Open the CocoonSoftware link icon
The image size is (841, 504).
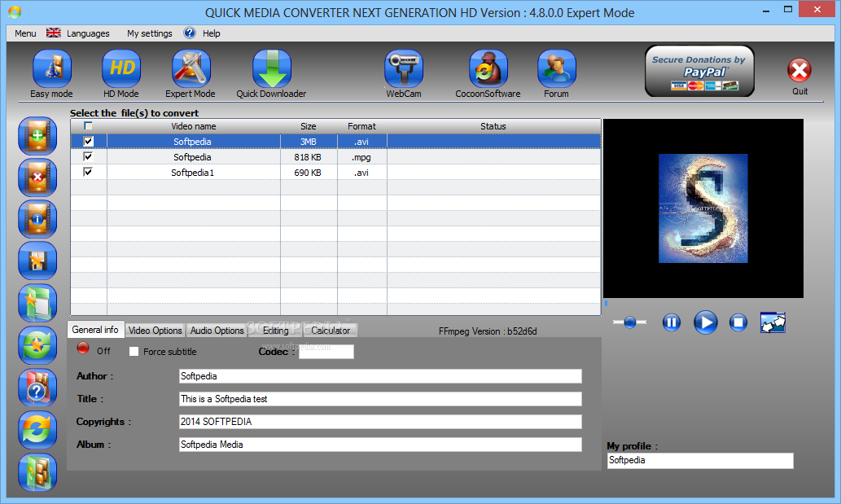coord(488,68)
